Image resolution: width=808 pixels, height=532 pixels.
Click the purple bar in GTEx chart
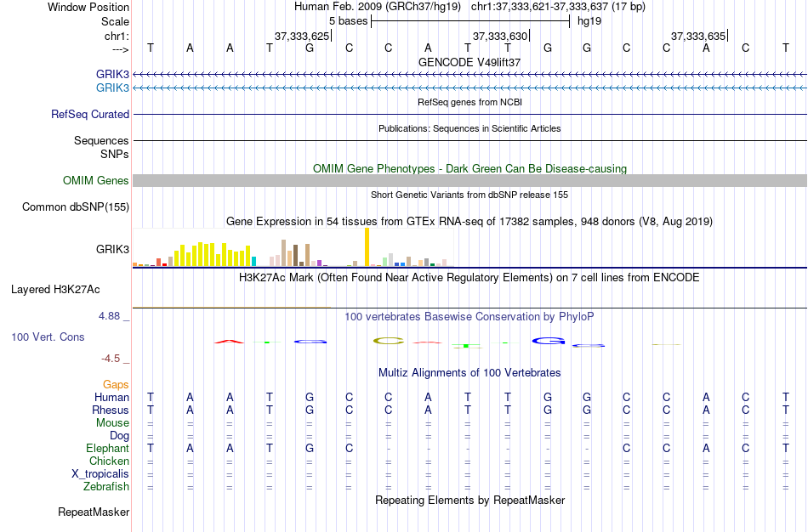pyautogui.click(x=320, y=263)
